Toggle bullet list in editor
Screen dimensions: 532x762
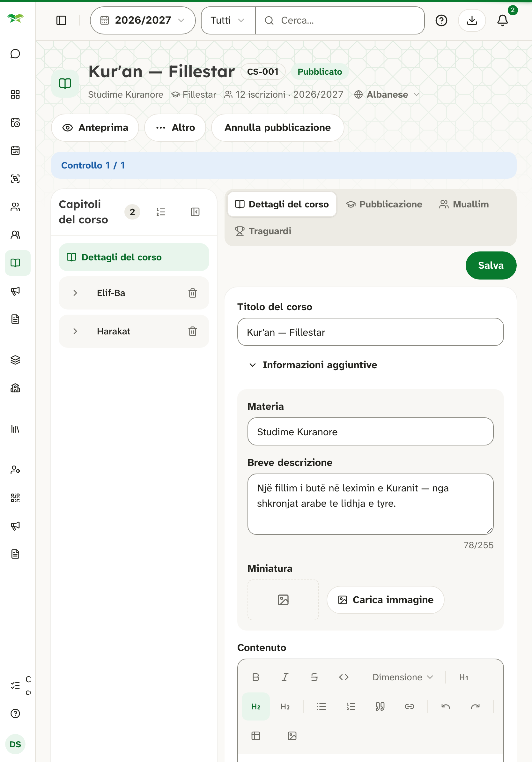321,706
